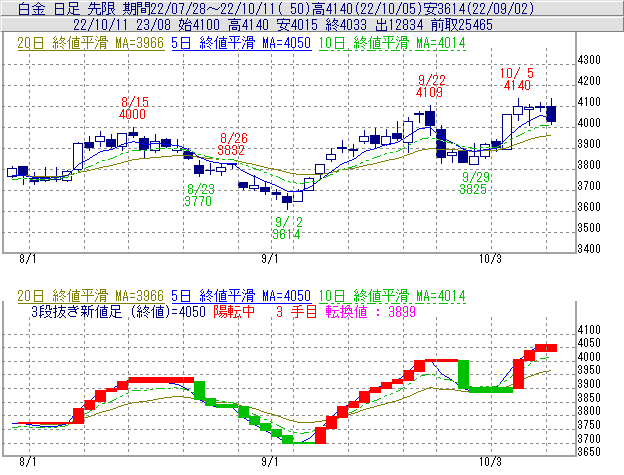Select the 8/15 4000 high label
The height and width of the screenshot is (475, 624).
[x=134, y=108]
